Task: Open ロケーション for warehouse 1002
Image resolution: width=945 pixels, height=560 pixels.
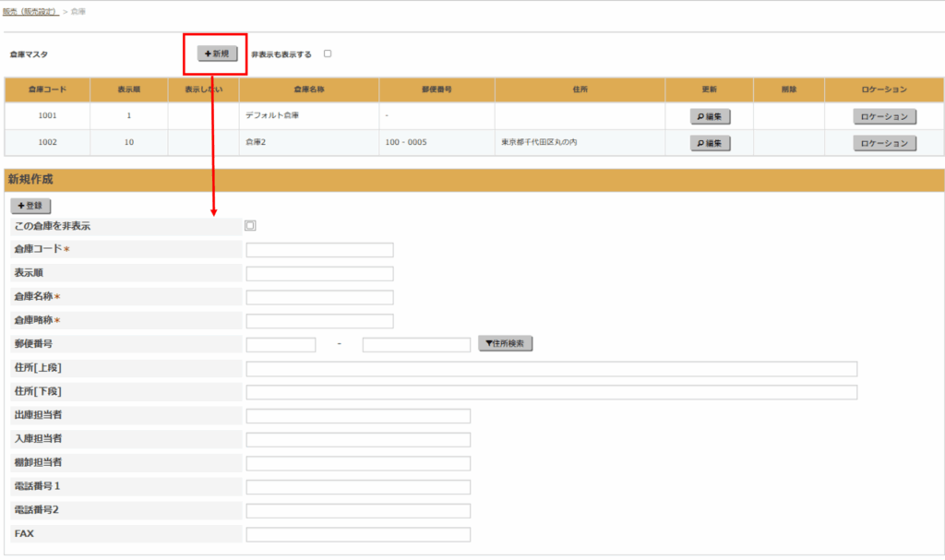Action: tap(884, 143)
